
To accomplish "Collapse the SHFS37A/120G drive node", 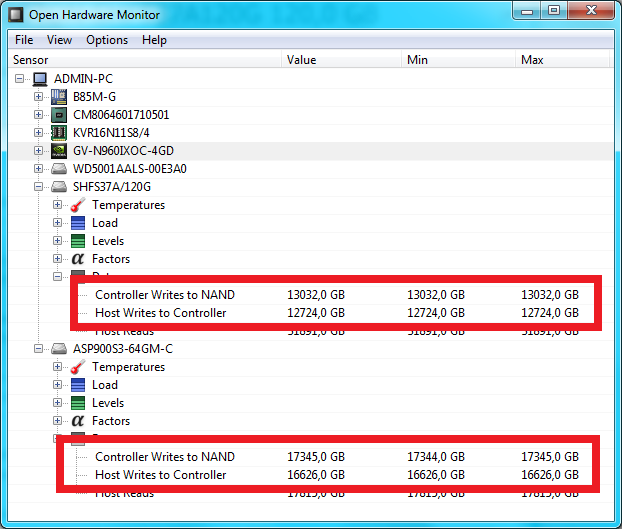I will tap(38, 186).
